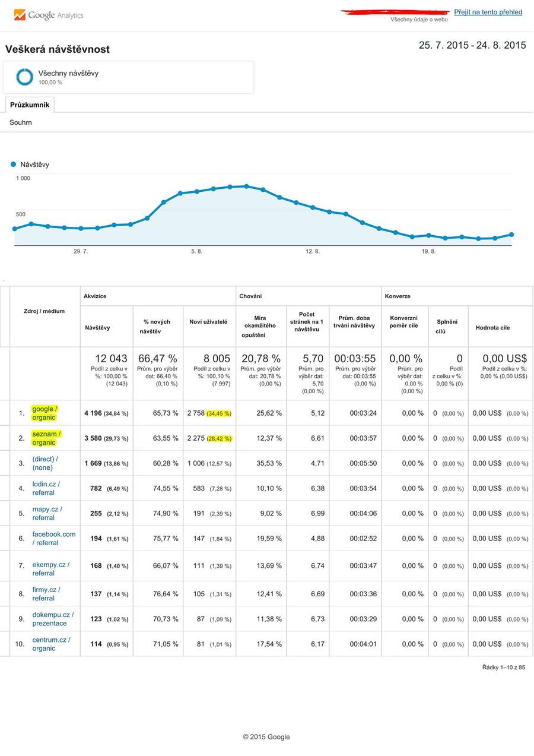The height and width of the screenshot is (756, 534).
Task: Click the '© 2015 Google' footer text
Action: [x=266, y=737]
